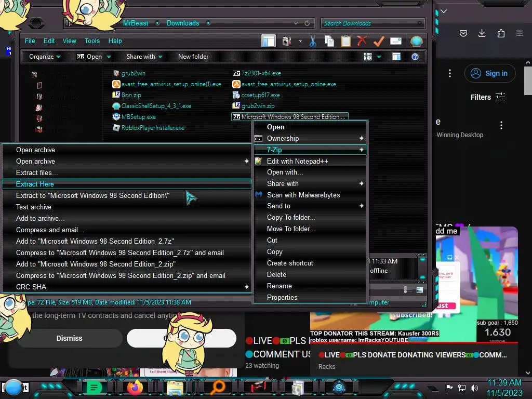Open the View menu
The image size is (532, 399).
(69, 41)
